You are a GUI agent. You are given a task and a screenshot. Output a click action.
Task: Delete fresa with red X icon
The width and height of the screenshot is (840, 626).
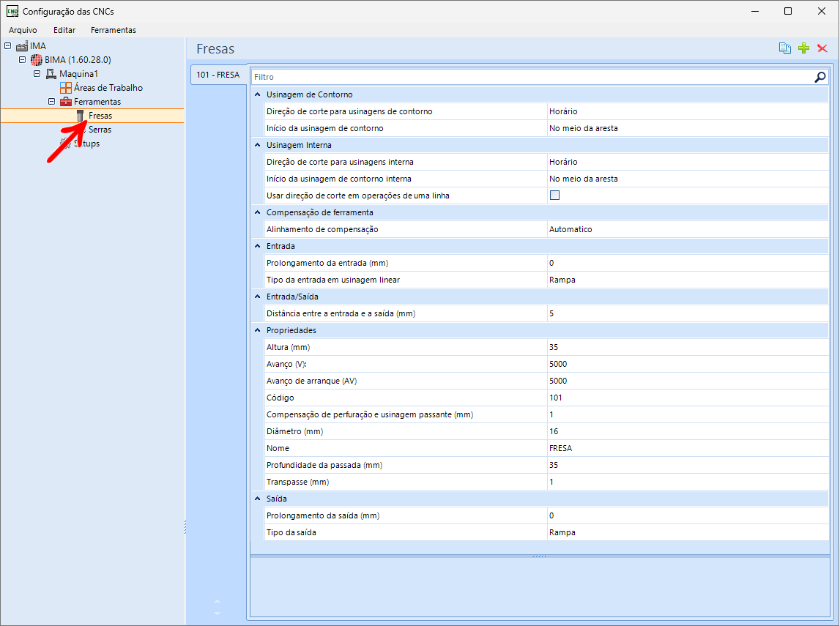tap(822, 48)
